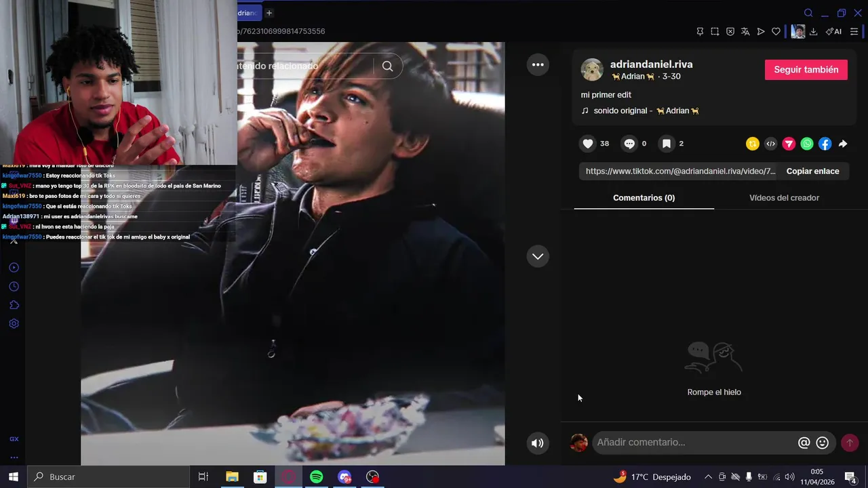The height and width of the screenshot is (488, 868).
Task: Like the video with the heart icon
Action: (588, 144)
